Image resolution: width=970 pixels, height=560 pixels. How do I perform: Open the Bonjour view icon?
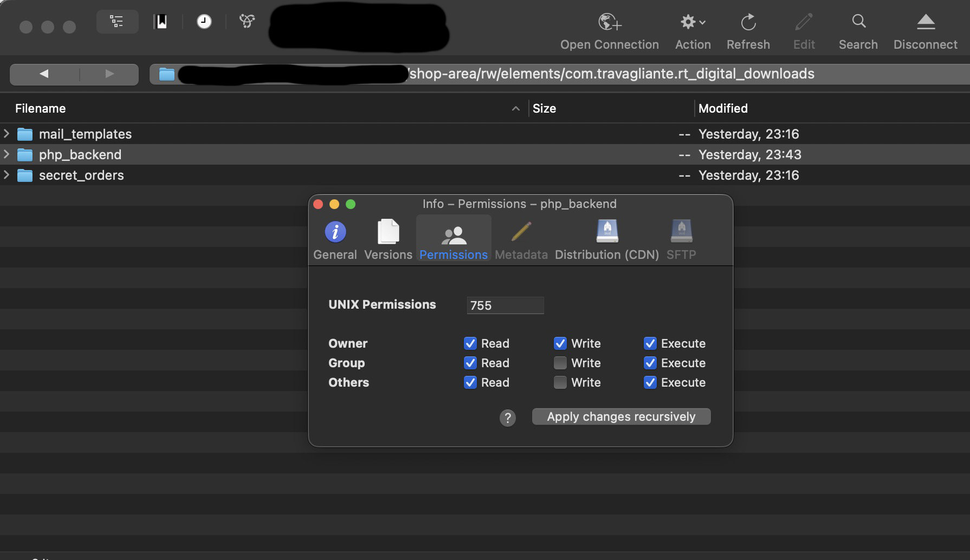point(247,22)
